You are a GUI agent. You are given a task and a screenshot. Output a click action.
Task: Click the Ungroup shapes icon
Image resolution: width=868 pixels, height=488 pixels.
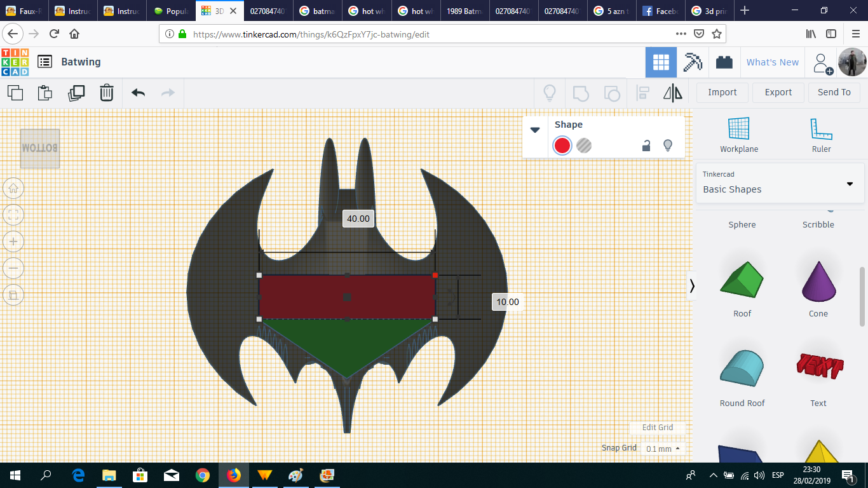point(611,93)
